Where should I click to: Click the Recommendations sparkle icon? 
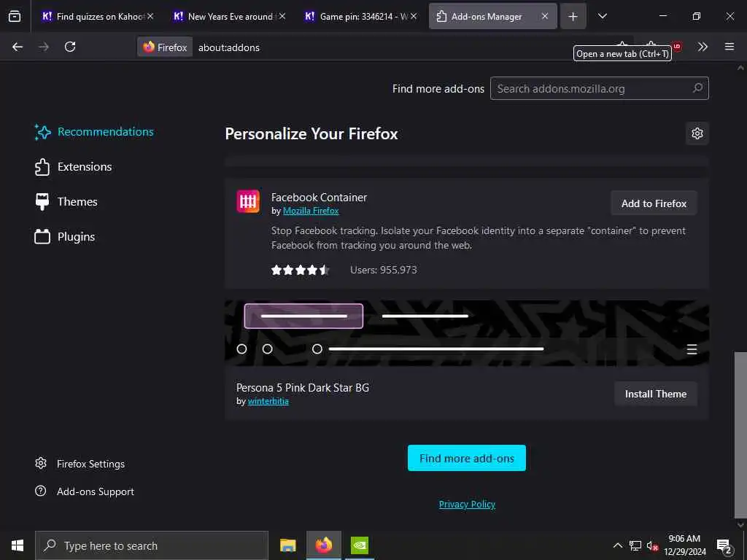[42, 132]
